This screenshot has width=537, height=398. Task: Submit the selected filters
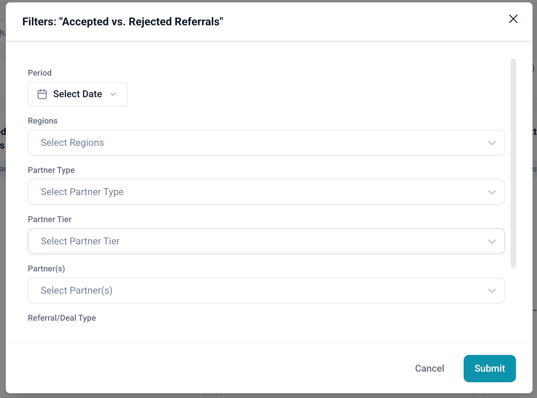(489, 368)
